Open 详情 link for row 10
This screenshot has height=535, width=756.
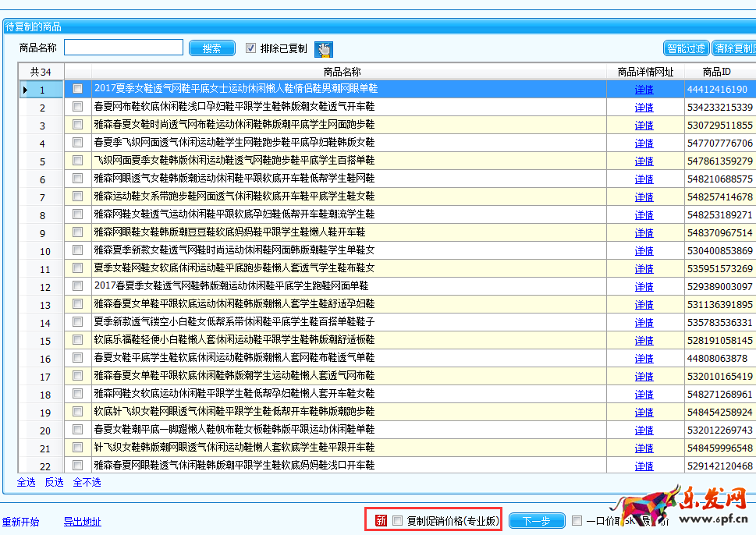tap(644, 251)
